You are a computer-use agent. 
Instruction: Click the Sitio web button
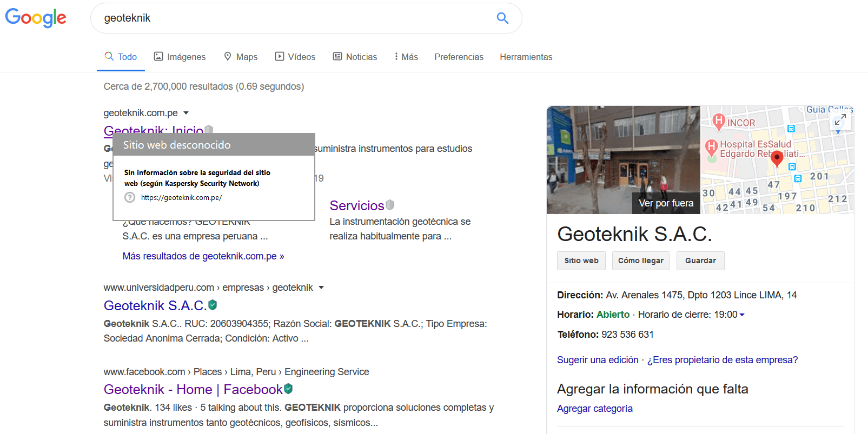pyautogui.click(x=581, y=261)
